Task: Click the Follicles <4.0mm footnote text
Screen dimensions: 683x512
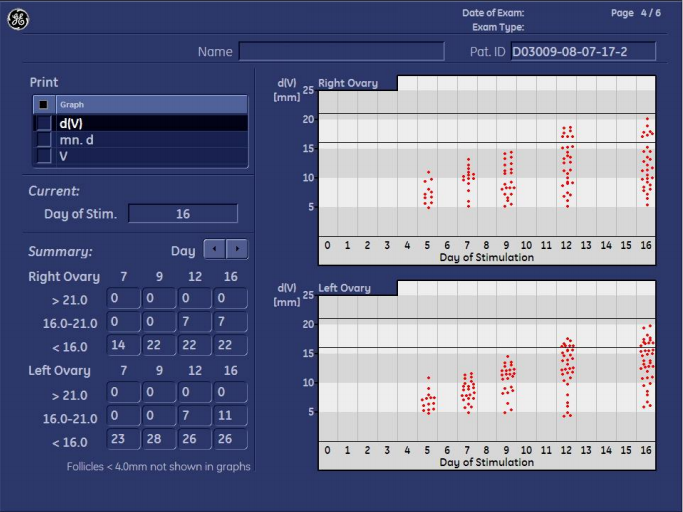Action: 159,467
